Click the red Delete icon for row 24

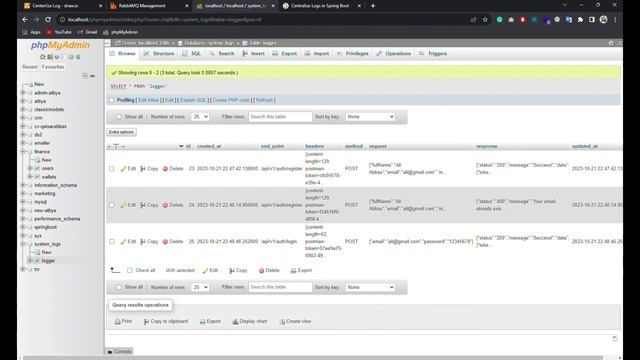click(x=165, y=205)
